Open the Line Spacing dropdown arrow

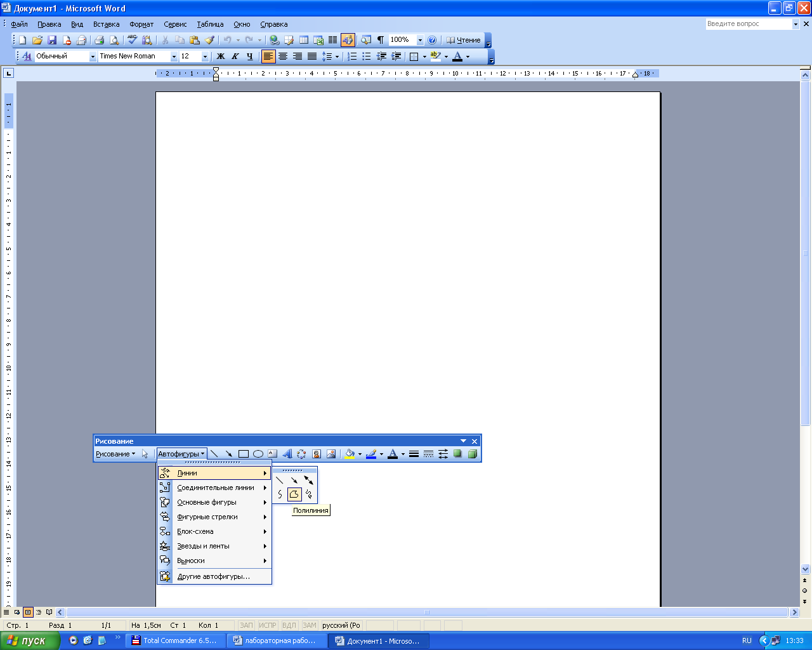337,56
